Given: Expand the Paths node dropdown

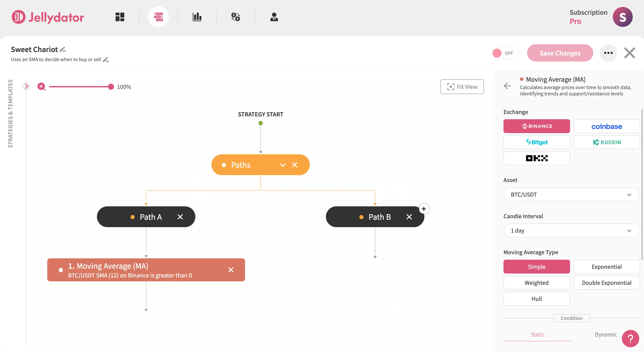Looking at the screenshot, I should pos(283,165).
